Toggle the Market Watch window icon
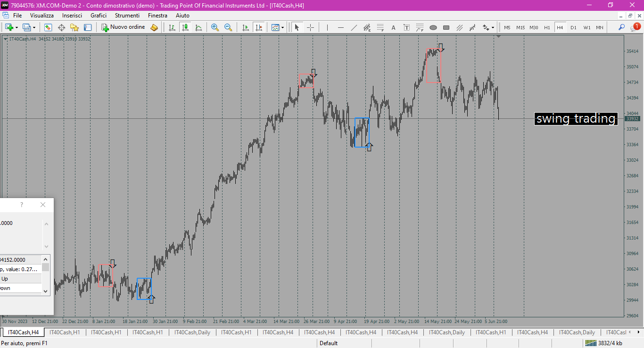This screenshot has width=644, height=348. coord(48,27)
